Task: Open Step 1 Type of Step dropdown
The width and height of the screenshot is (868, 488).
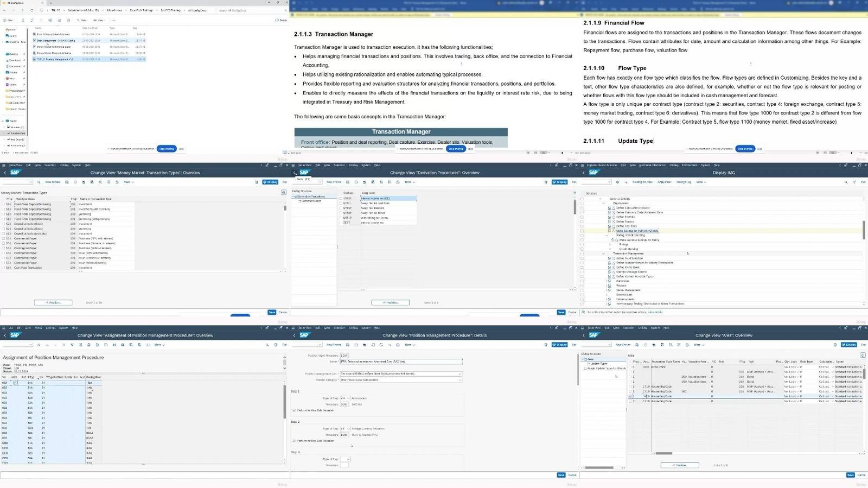Action: (x=348, y=398)
